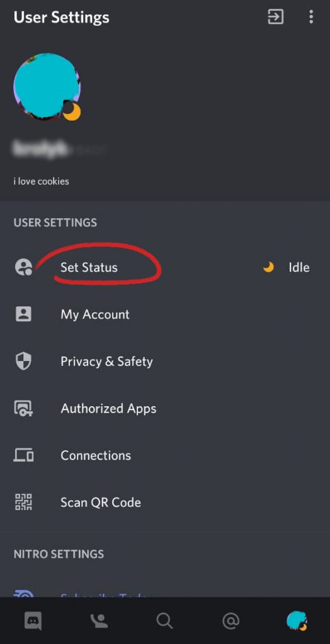This screenshot has width=330, height=644.
Task: Tap the 'i love cookies' custom status text
Action: click(41, 181)
